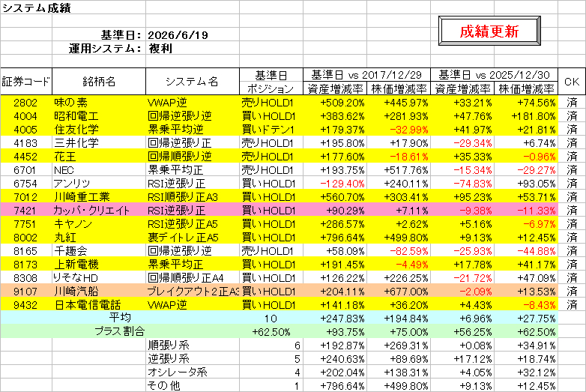This screenshot has height=392, width=586.
Task: Click the システム名 column header
Action: (193, 82)
